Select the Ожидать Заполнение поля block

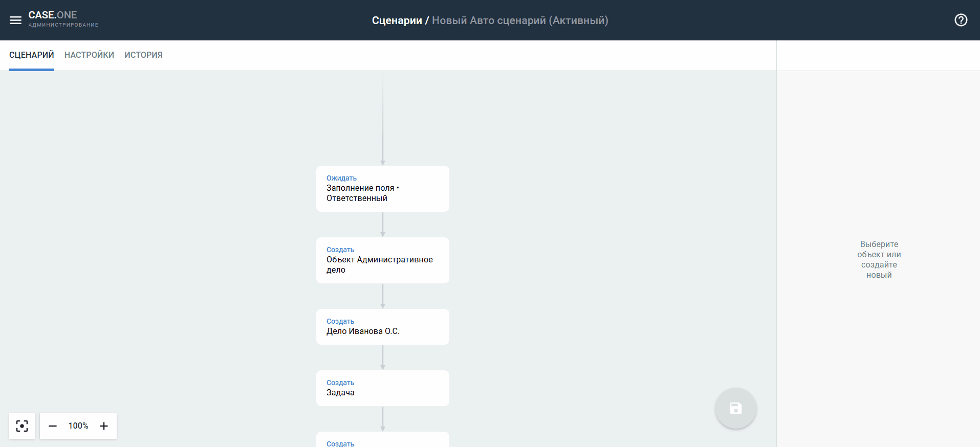click(x=382, y=189)
